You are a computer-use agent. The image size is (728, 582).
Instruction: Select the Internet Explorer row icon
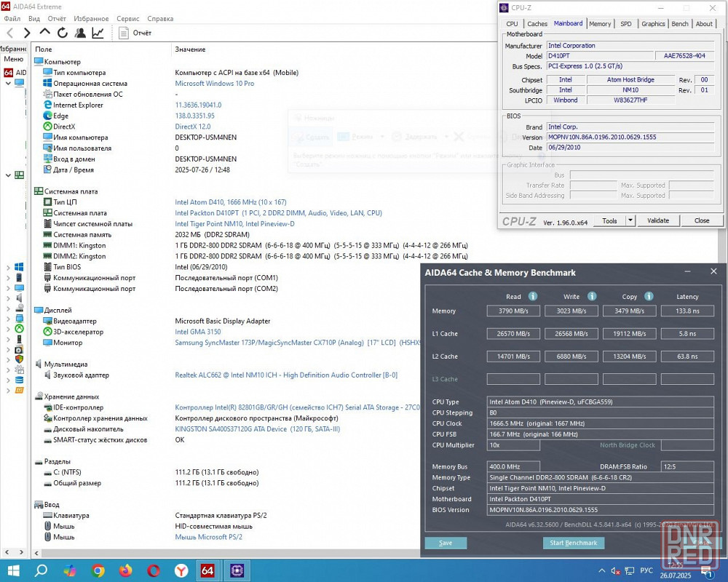pyautogui.click(x=47, y=105)
